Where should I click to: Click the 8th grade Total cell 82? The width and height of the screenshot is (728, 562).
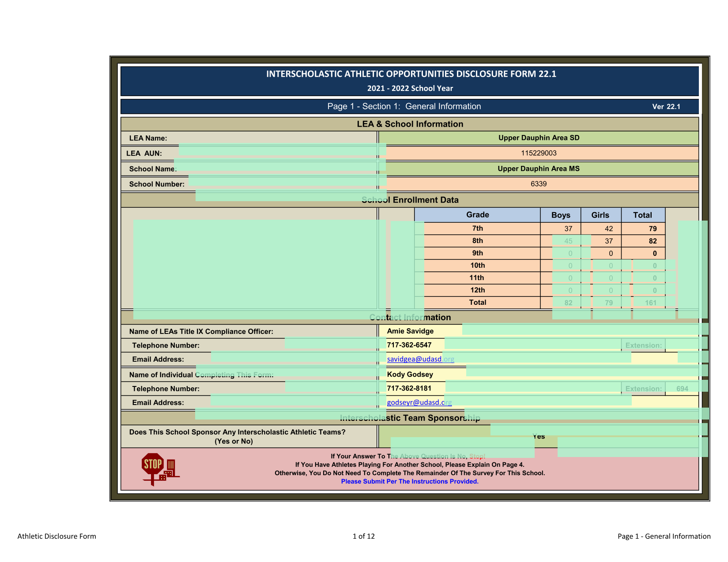point(643,241)
